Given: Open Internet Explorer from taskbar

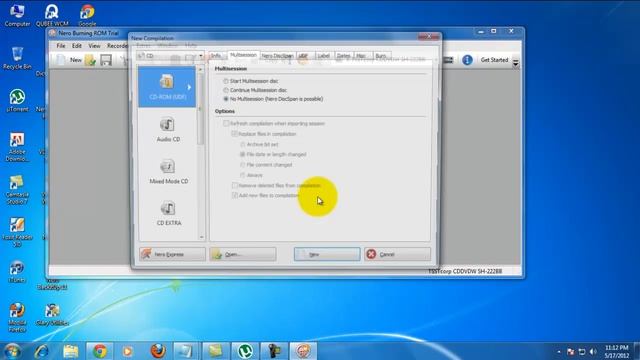Looking at the screenshot, I should [x=42, y=351].
